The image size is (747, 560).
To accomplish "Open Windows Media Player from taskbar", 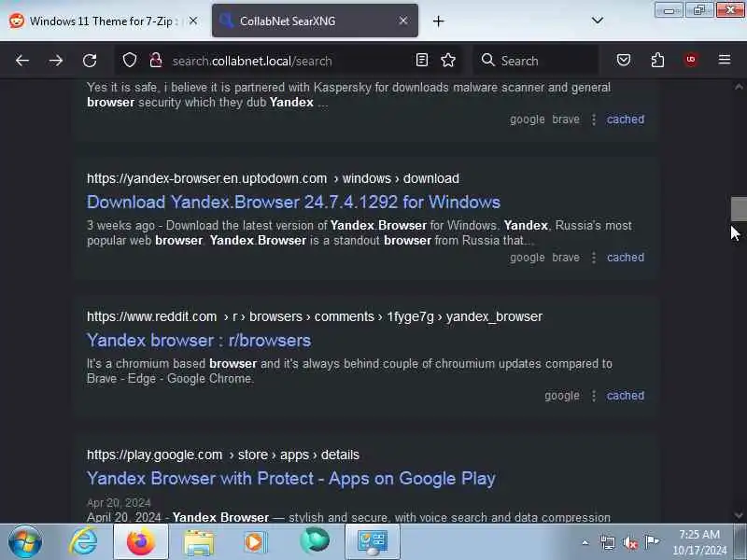I will pos(256,542).
